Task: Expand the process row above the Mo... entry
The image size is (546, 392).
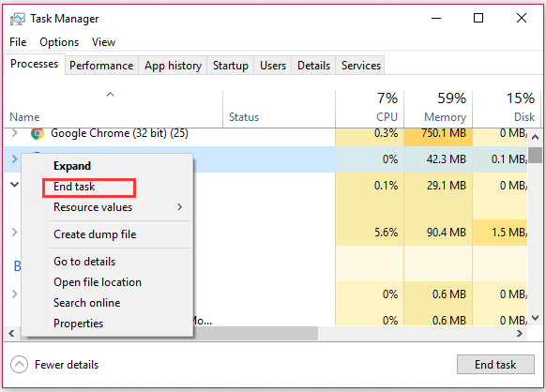Action: click(x=14, y=294)
